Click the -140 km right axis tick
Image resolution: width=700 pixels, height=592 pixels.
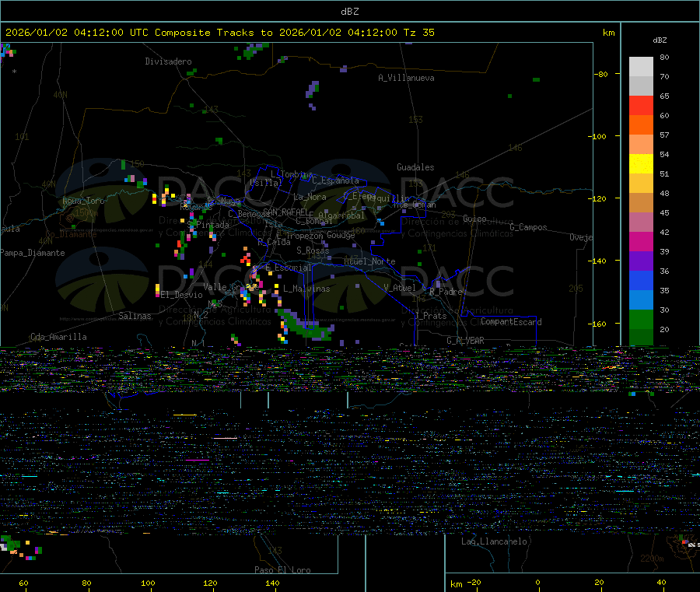coord(598,261)
